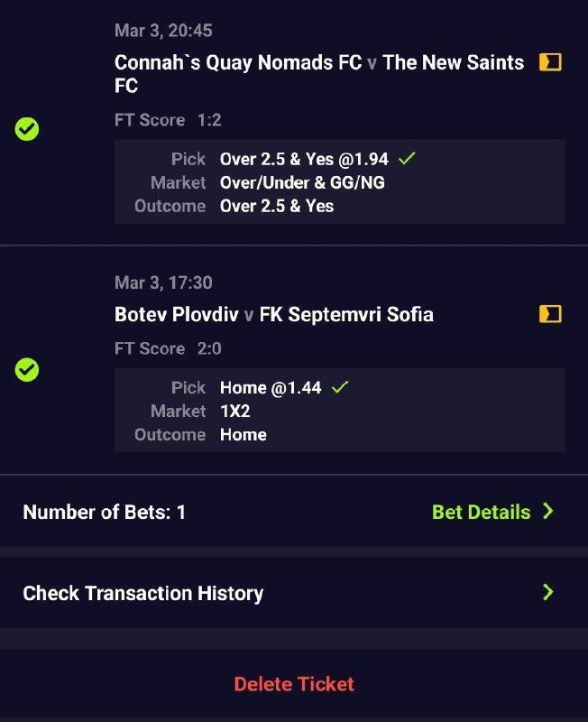Expand the Check Transaction History chevron
The width and height of the screenshot is (588, 722).
(x=548, y=592)
